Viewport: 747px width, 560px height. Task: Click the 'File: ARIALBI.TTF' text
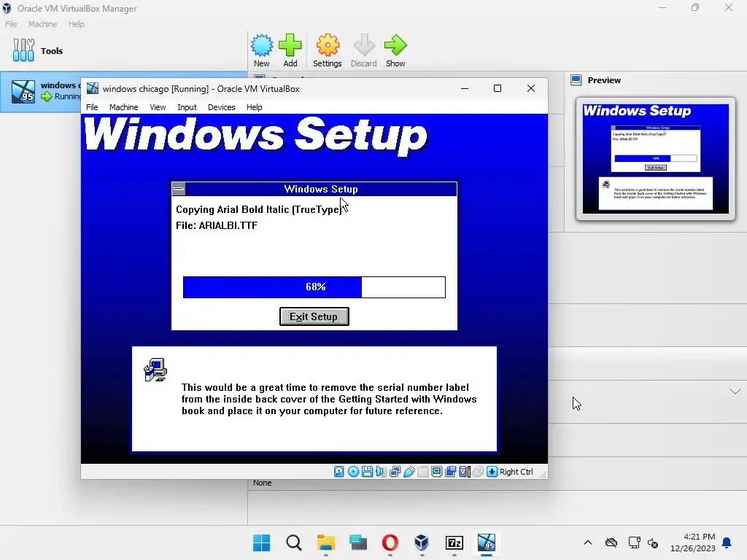pyautogui.click(x=216, y=226)
